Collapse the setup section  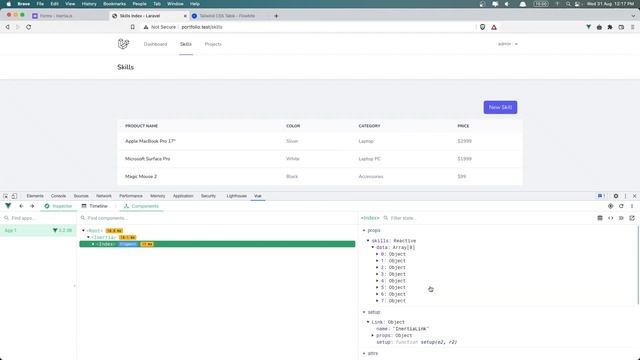pyautogui.click(x=364, y=312)
